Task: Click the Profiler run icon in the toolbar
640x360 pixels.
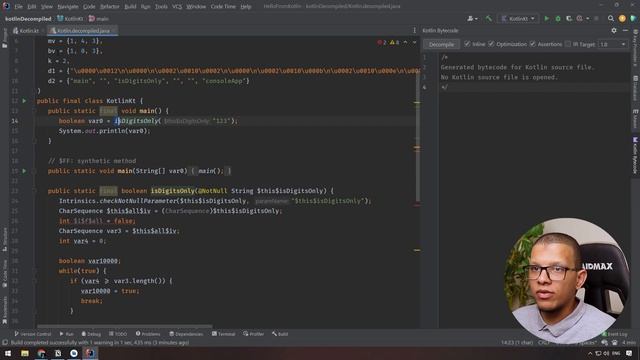Action: pyautogui.click(x=580, y=19)
